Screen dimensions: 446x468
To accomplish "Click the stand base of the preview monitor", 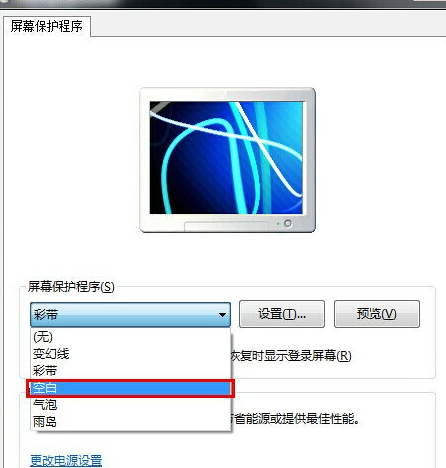I will [x=226, y=226].
